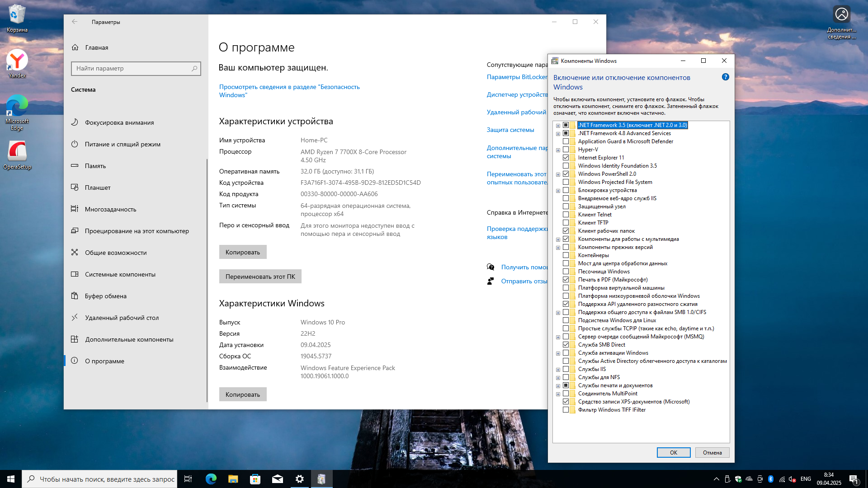Expand Windows PowerShell 2.0 node

pyautogui.click(x=558, y=174)
